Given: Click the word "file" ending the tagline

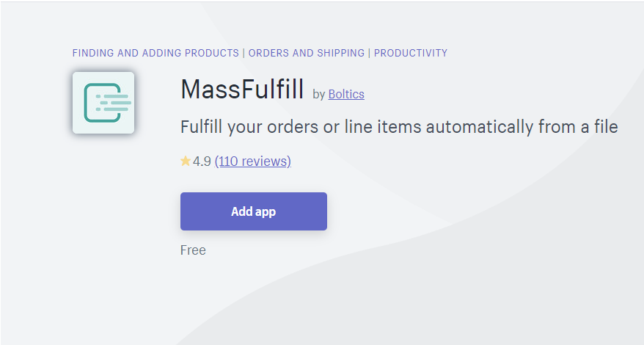Looking at the screenshot, I should pos(606,127).
